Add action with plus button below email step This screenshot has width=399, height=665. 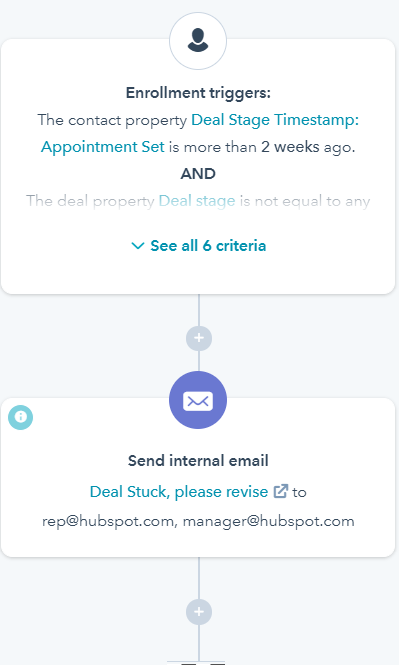pyautogui.click(x=199, y=612)
